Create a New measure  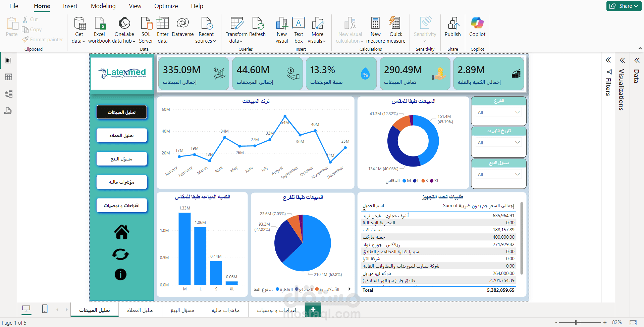click(376, 30)
